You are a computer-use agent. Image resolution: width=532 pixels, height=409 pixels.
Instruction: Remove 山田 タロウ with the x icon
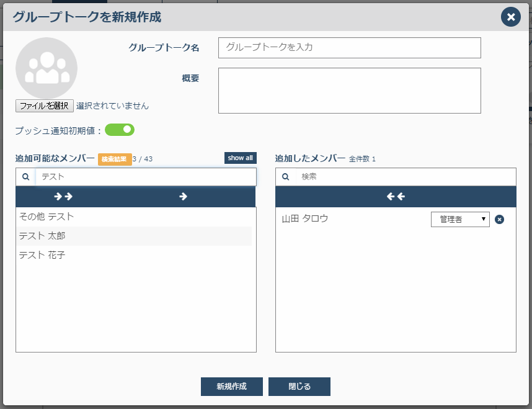coord(499,220)
